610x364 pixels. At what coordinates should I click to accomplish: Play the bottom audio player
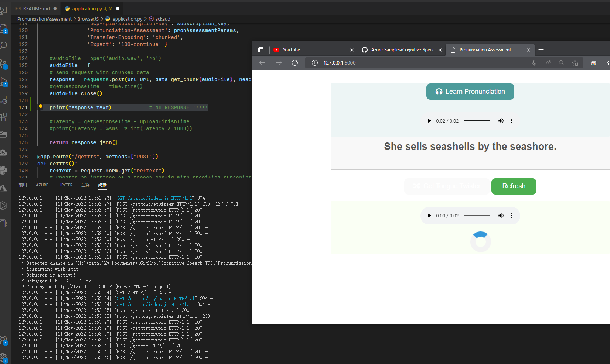pos(429,216)
